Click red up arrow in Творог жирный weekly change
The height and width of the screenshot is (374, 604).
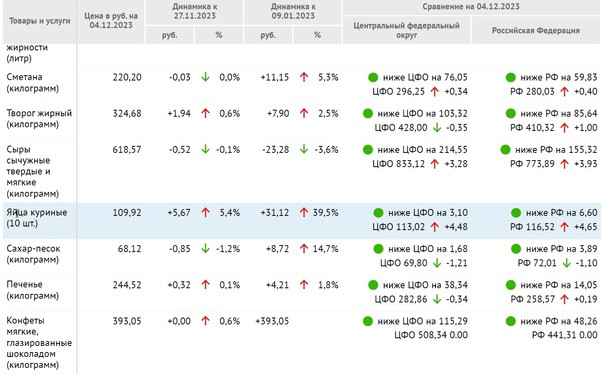205,113
